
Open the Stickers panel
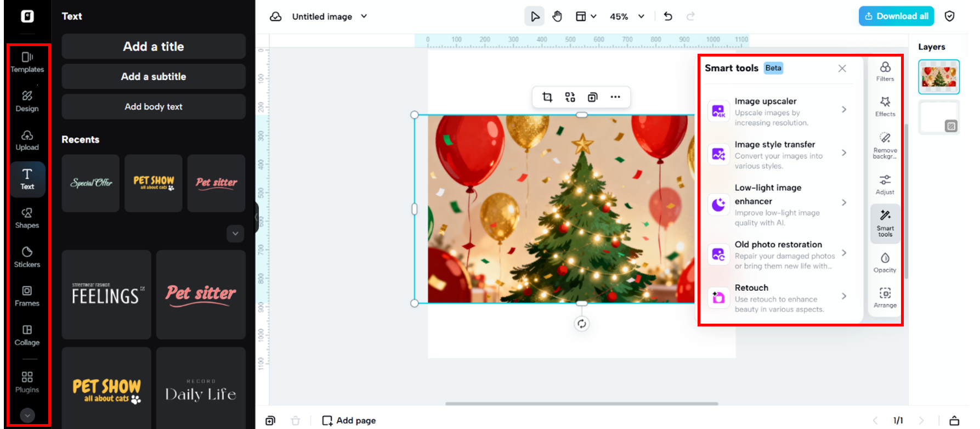coord(27,257)
